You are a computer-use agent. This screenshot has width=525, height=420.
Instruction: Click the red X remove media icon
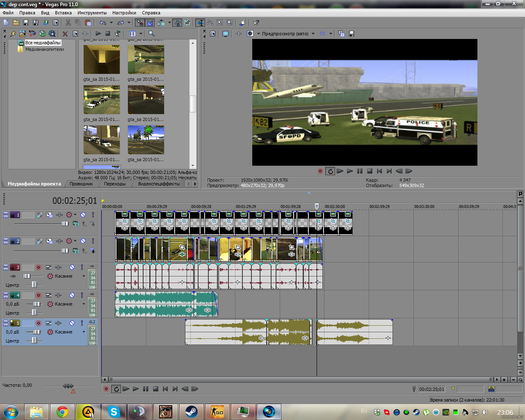(x=65, y=34)
